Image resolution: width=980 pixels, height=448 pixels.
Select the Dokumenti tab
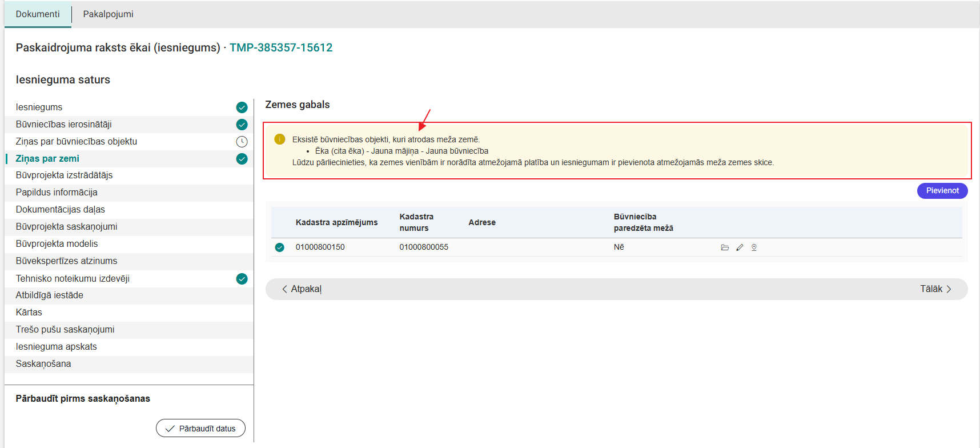[x=38, y=14]
